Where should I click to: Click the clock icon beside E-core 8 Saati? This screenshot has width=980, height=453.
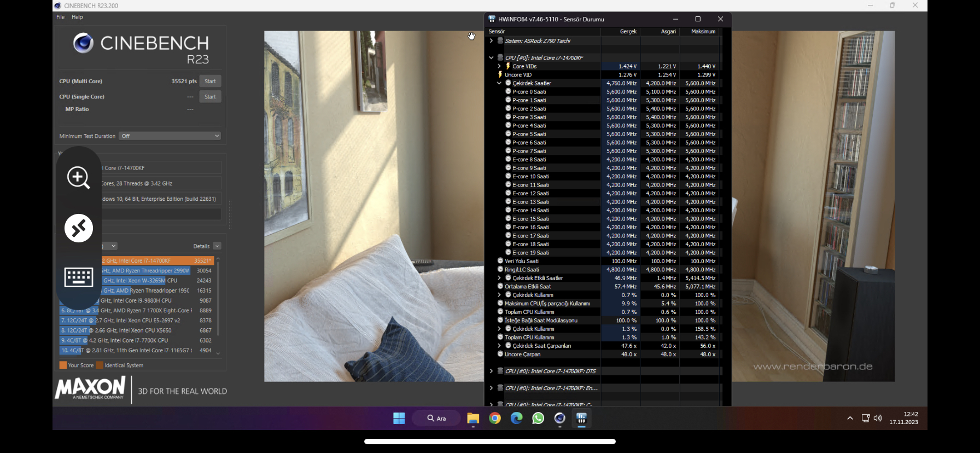(508, 159)
